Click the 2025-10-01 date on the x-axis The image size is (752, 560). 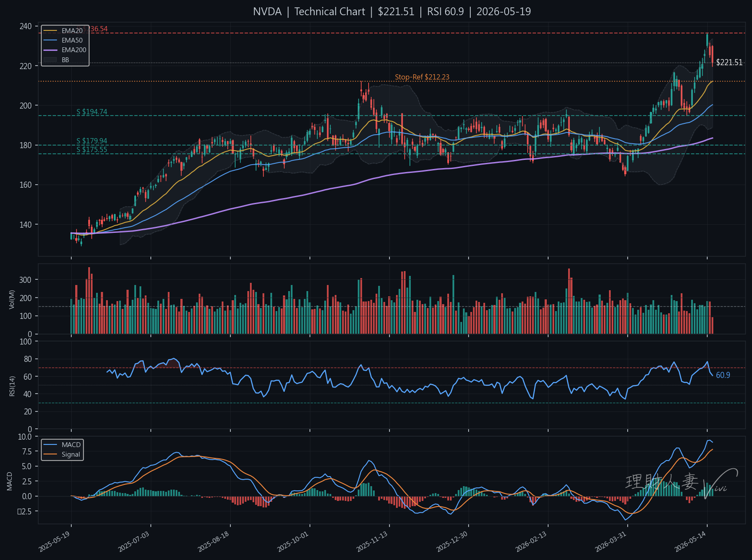coord(293,541)
